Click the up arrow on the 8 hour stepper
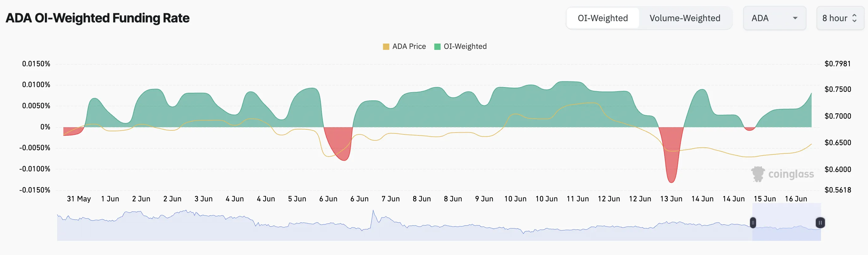868x255 pixels. (855, 15)
